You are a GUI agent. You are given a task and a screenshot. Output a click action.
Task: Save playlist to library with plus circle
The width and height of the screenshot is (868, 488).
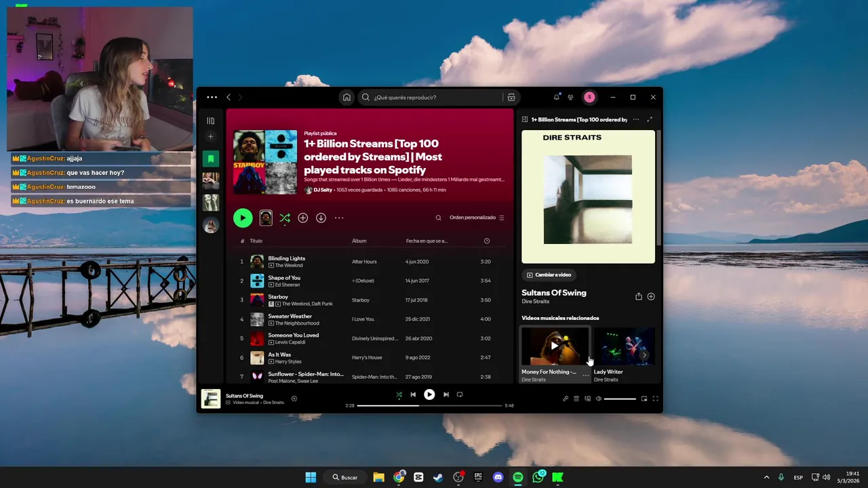pos(303,218)
